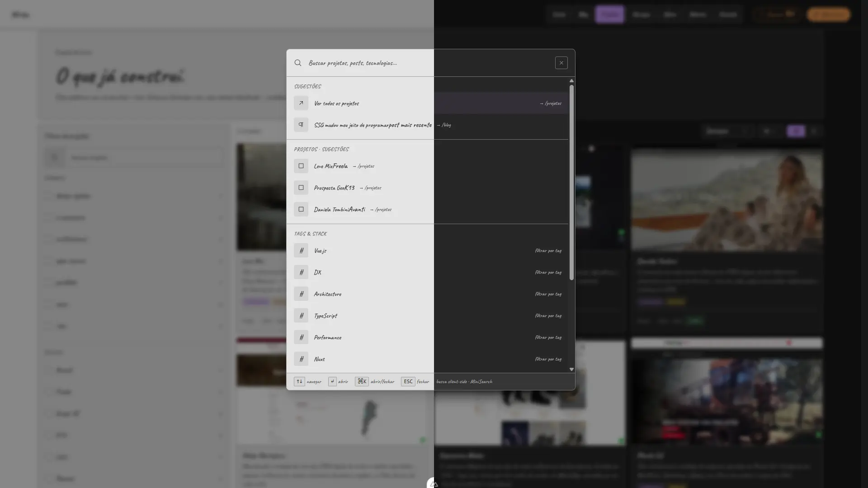Click the 'post mais recente' label
This screenshot has width=868, height=488.
click(410, 125)
